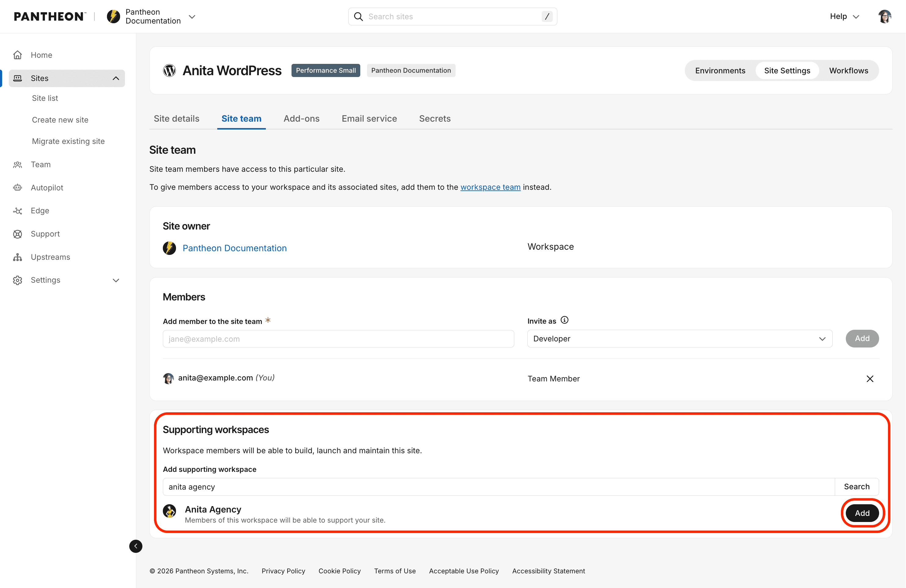This screenshot has width=906, height=588.
Task: Open the Acceptable Use Policy link
Action: point(464,571)
